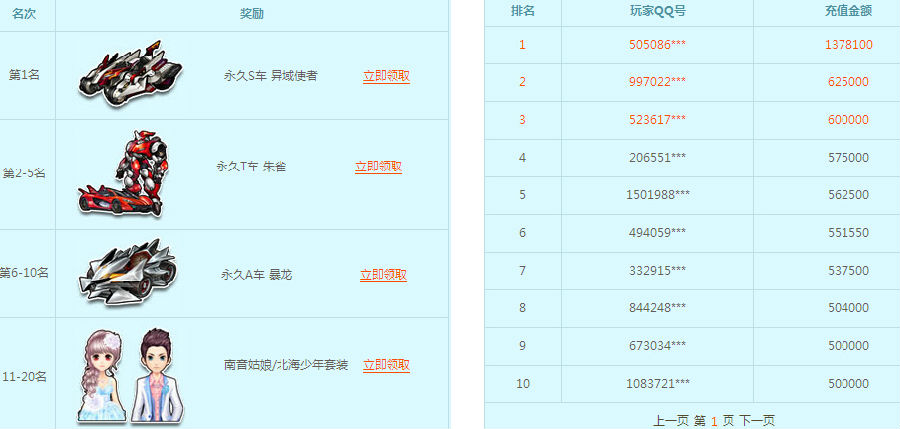900x429 pixels.
Task: Click rank label 第2-5名
Action: [24, 173]
